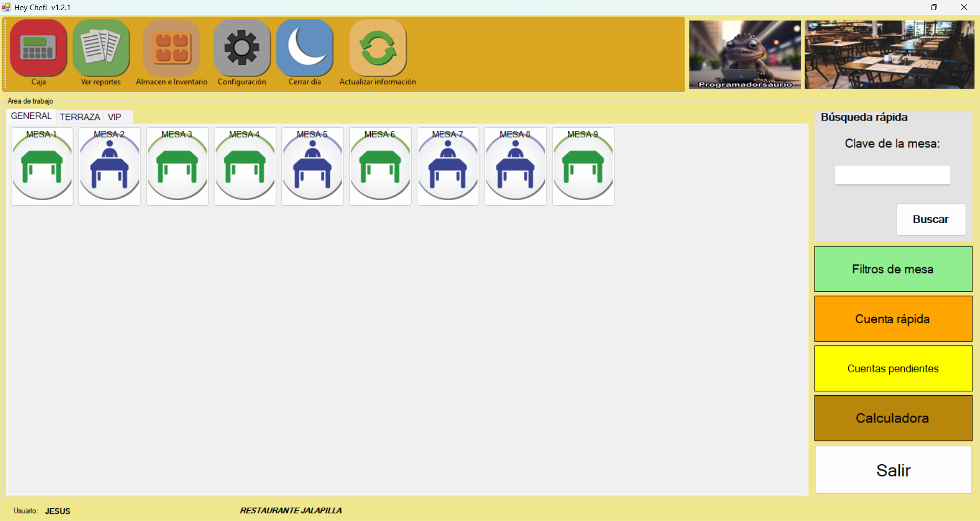Select the free table MESA 9
This screenshot has height=521, width=980.
click(x=583, y=167)
